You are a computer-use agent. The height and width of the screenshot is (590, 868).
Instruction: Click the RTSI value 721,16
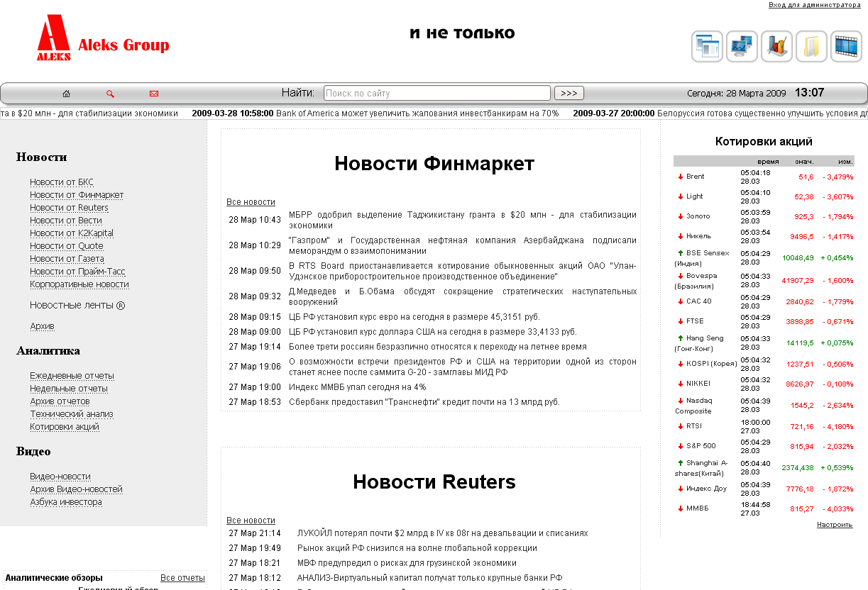tap(802, 427)
